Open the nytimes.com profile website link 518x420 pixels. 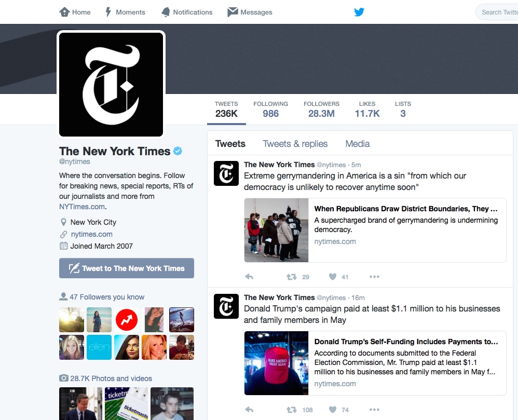[x=91, y=234]
